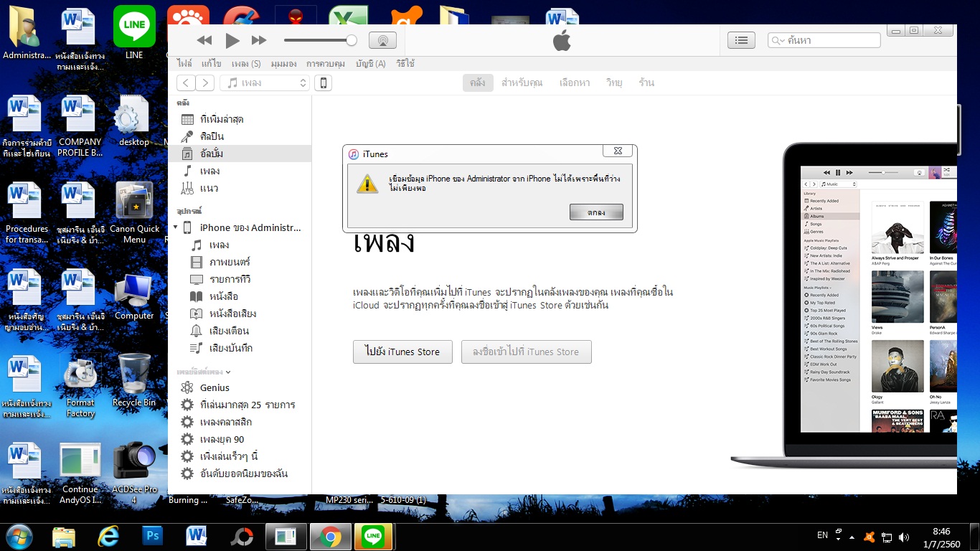The height and width of the screenshot is (551, 980).
Task: Click ตกลง in the iTunes warning dialog
Action: click(596, 212)
